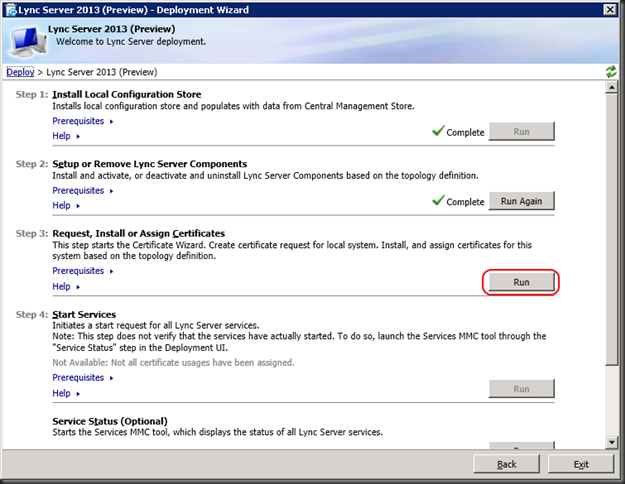Screen dimensions: 625x484
Task: Click the 'Not Available' certificate notice text
Action: click(x=173, y=363)
